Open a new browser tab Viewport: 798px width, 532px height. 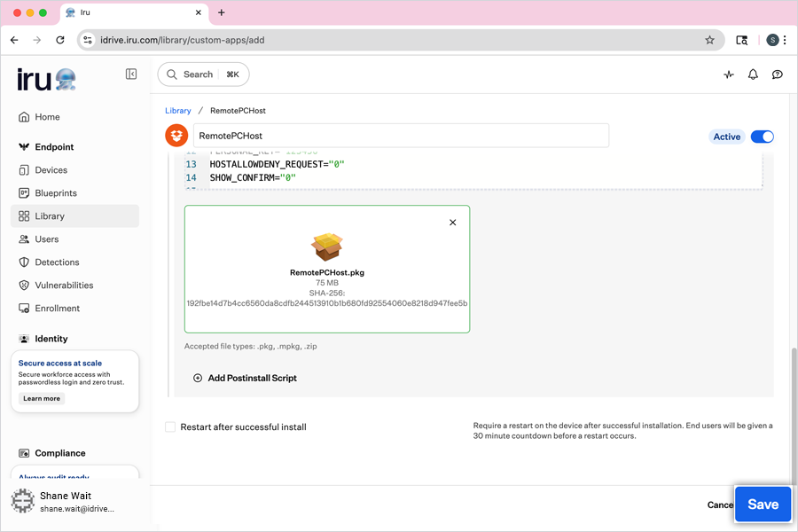[222, 12]
